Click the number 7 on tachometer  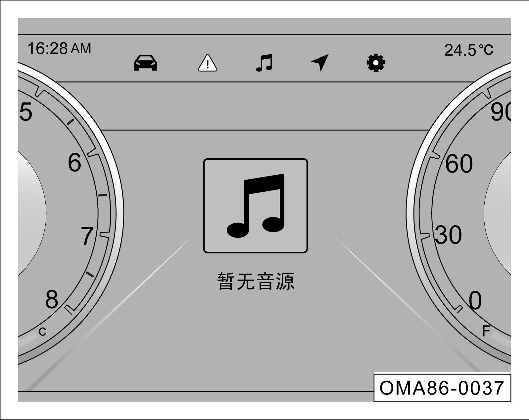(x=87, y=236)
